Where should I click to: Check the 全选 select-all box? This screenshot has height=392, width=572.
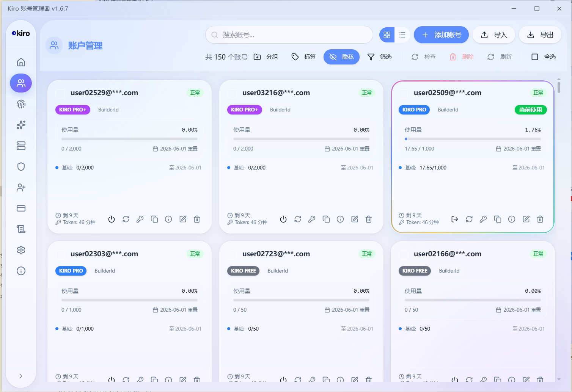[x=535, y=57]
